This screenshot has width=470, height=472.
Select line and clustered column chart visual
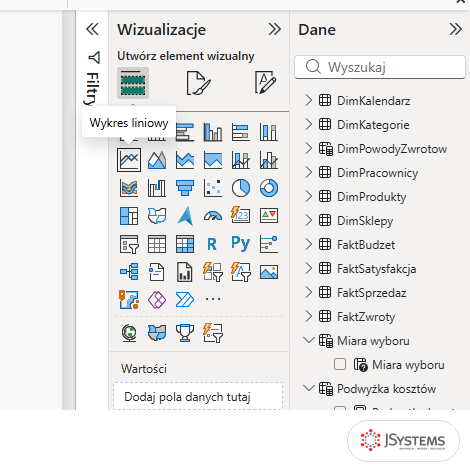coord(269,160)
